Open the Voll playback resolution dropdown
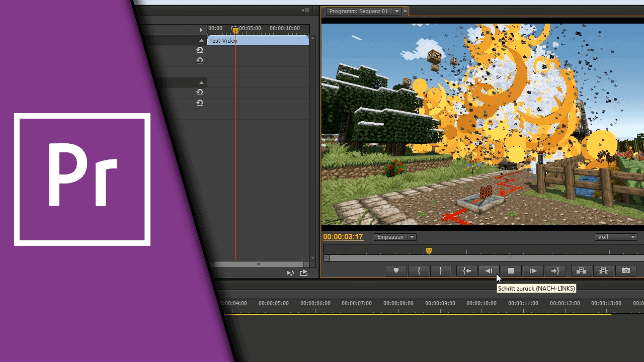The image size is (644, 362). [616, 237]
